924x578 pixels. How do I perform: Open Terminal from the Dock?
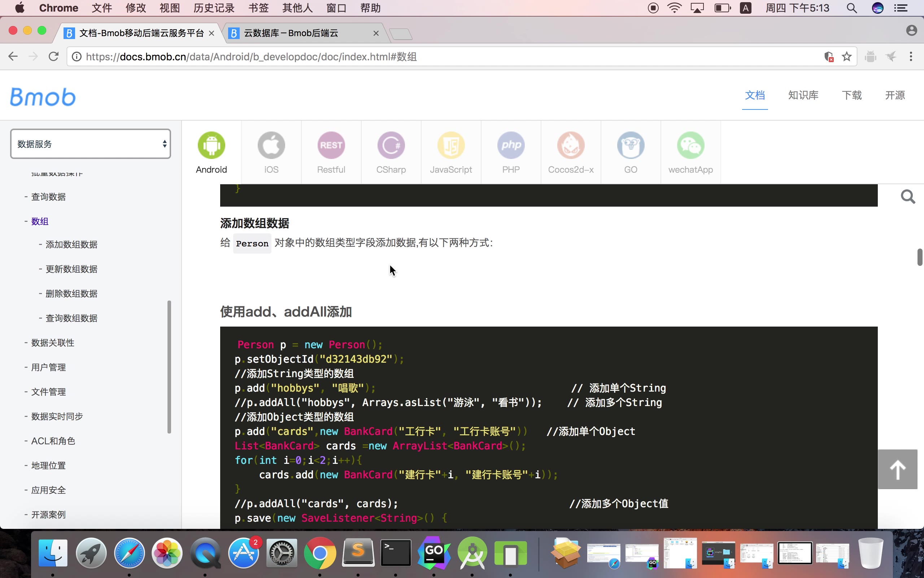[396, 553]
